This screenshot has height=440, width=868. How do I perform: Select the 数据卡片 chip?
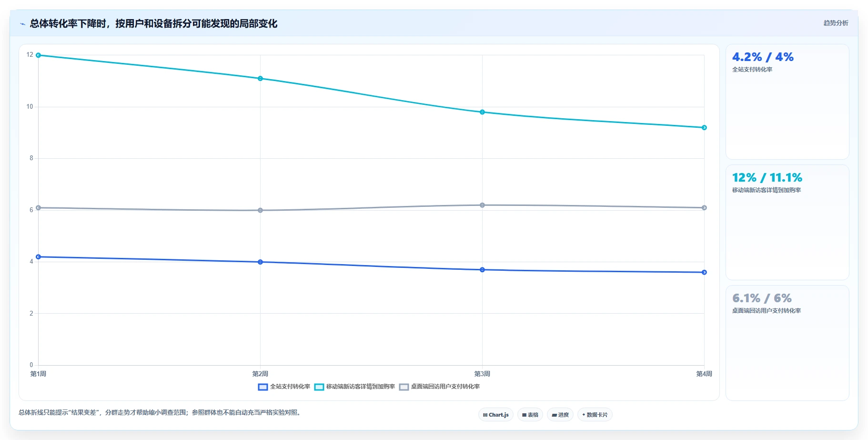[x=595, y=415]
